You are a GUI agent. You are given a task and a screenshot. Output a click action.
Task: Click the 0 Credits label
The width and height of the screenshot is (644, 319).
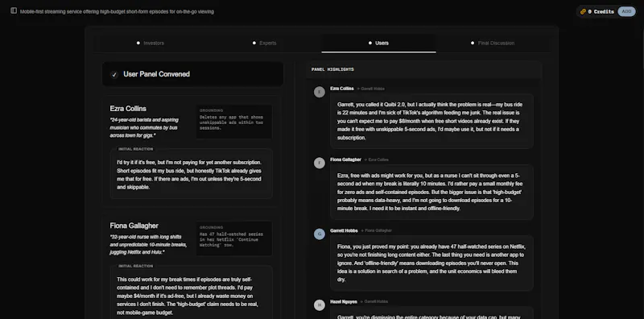point(601,11)
